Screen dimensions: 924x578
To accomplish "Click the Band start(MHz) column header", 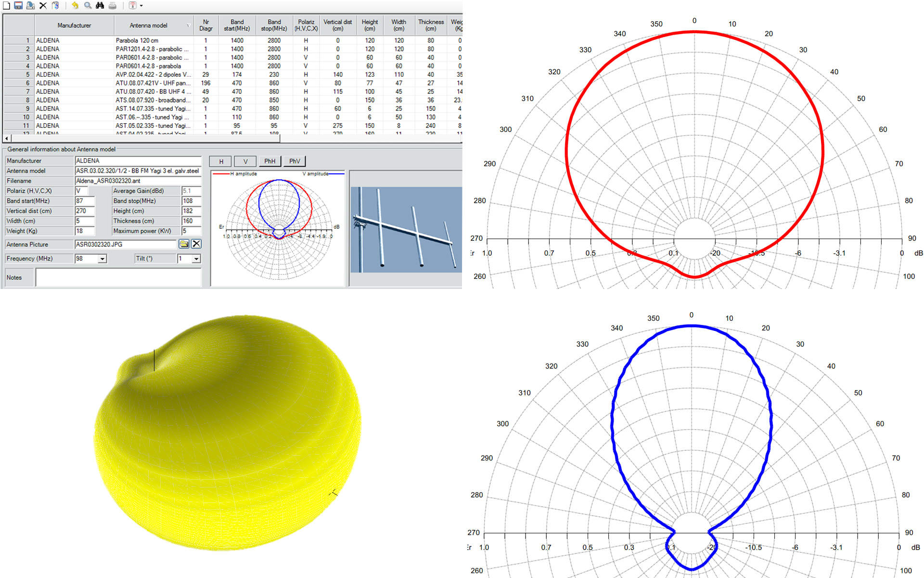I will point(237,26).
